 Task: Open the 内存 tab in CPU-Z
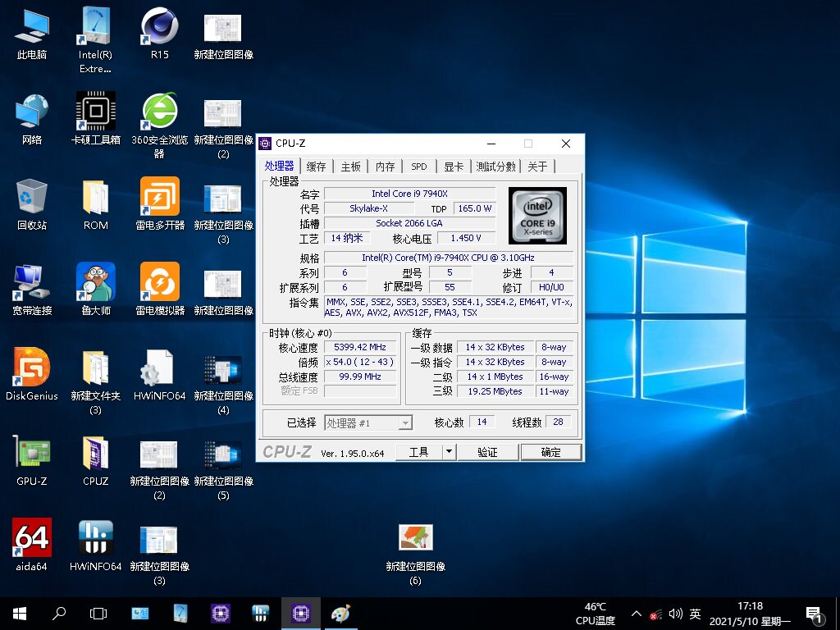point(386,166)
